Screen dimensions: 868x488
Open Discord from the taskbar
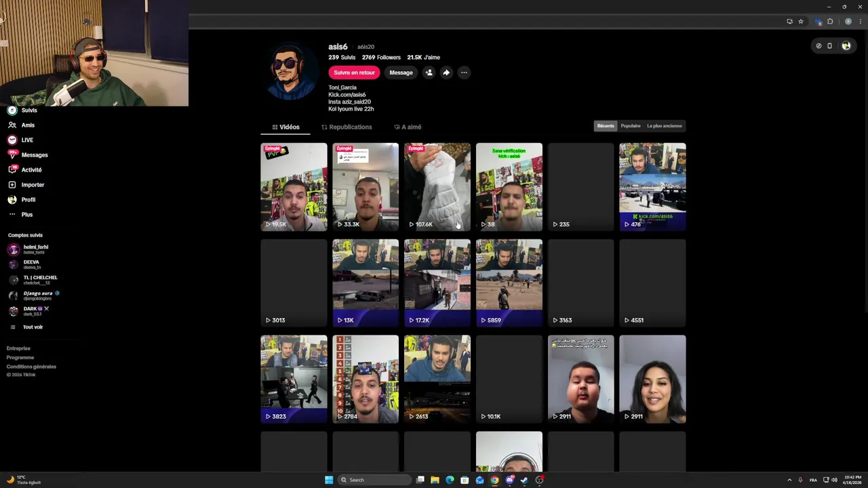(509, 480)
